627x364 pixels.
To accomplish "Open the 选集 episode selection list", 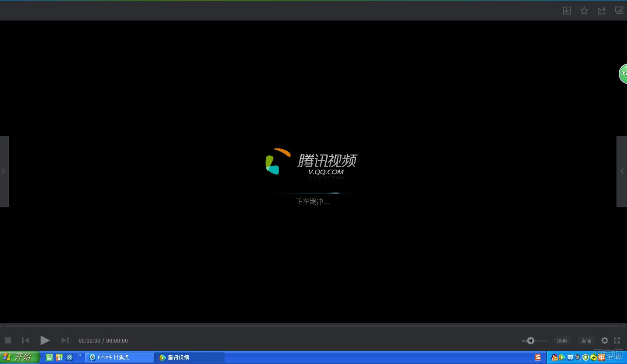I will click(562, 340).
